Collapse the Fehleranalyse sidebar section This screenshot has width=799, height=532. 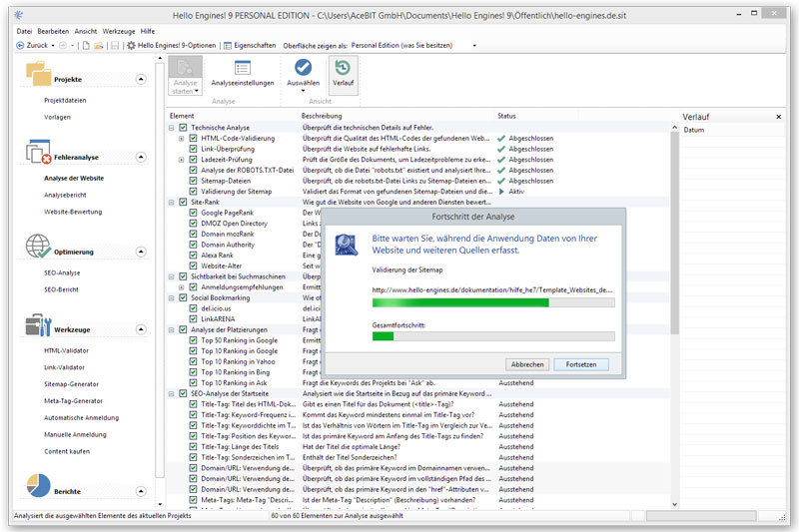pyautogui.click(x=141, y=158)
